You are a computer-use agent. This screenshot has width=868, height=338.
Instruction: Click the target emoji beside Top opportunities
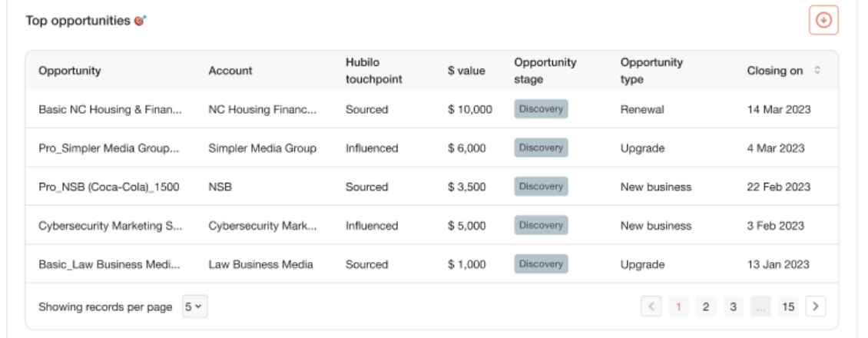[x=140, y=21]
